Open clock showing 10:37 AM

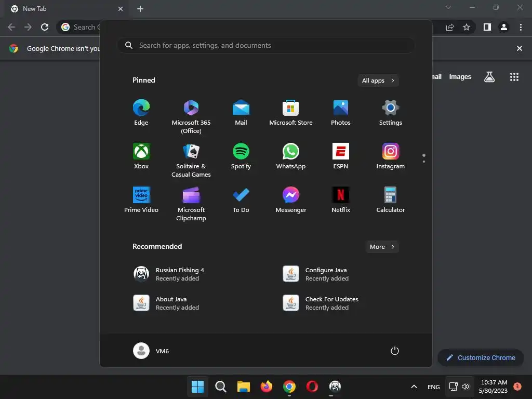(494, 387)
